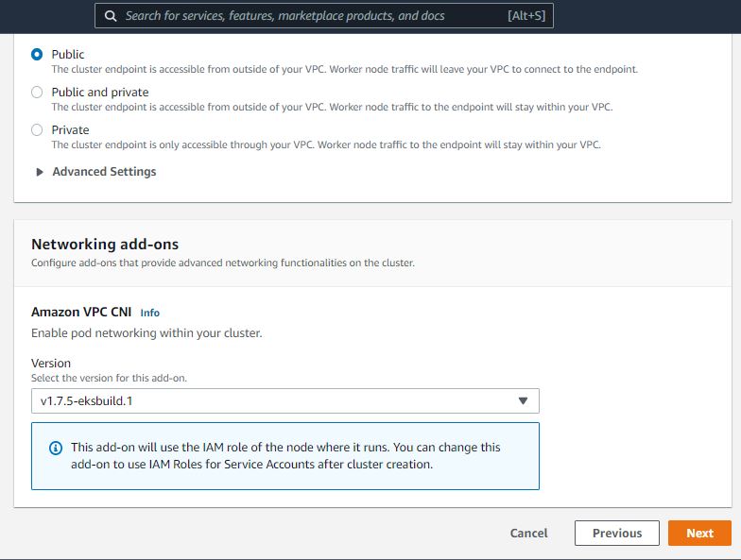Expand the Advanced Settings section
Image resolution: width=741 pixels, height=560 pixels.
coord(104,172)
